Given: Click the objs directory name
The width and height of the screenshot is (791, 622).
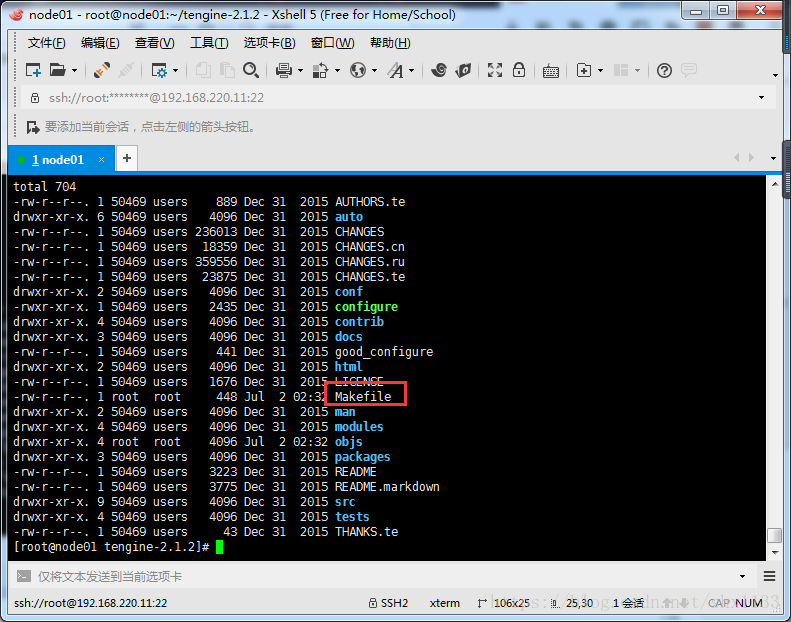Looking at the screenshot, I should pyautogui.click(x=349, y=442).
